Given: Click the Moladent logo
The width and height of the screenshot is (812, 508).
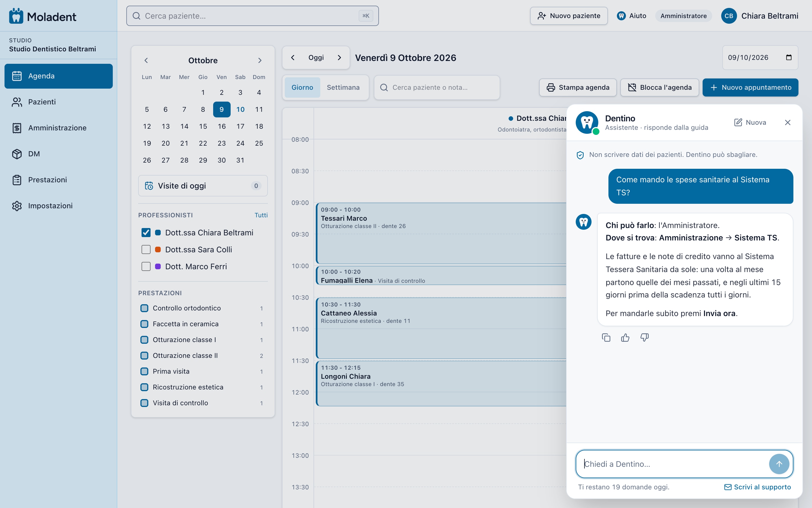Looking at the screenshot, I should click(43, 16).
